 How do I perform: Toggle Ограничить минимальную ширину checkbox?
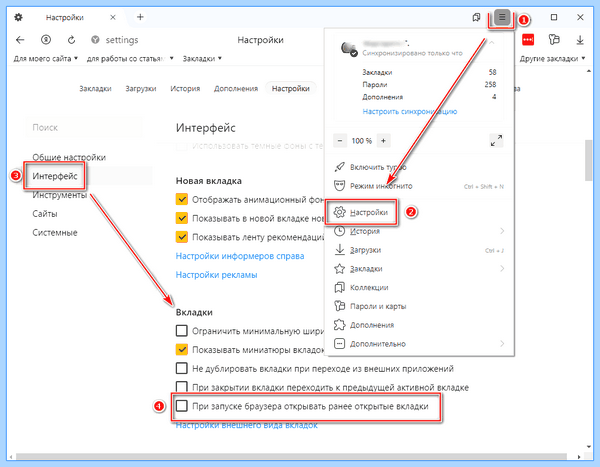pyautogui.click(x=181, y=330)
